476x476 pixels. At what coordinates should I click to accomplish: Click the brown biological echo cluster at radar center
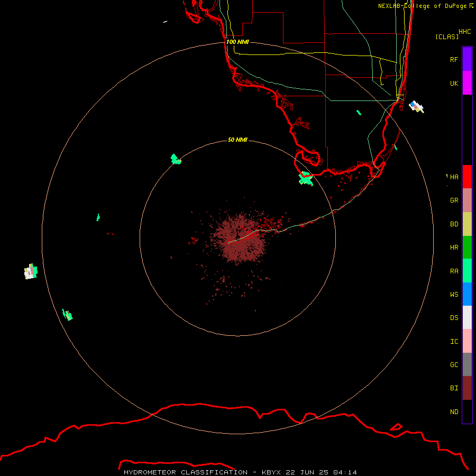(239, 239)
